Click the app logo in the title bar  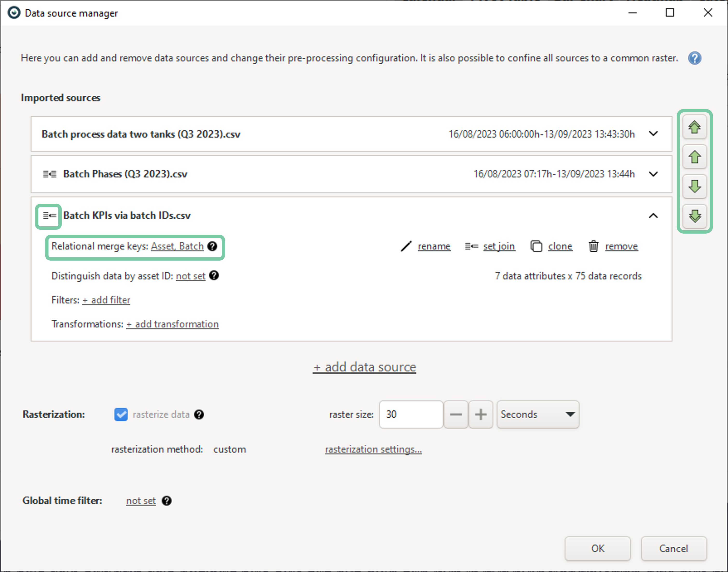pyautogui.click(x=14, y=13)
